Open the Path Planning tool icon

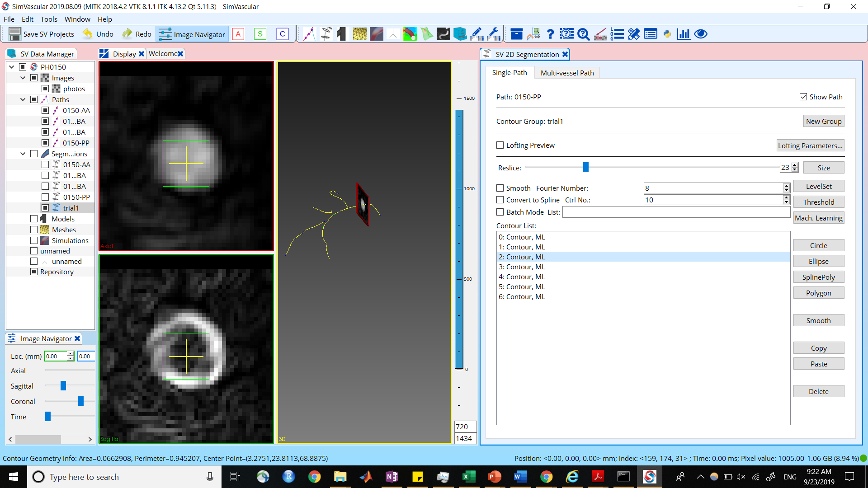tap(309, 34)
